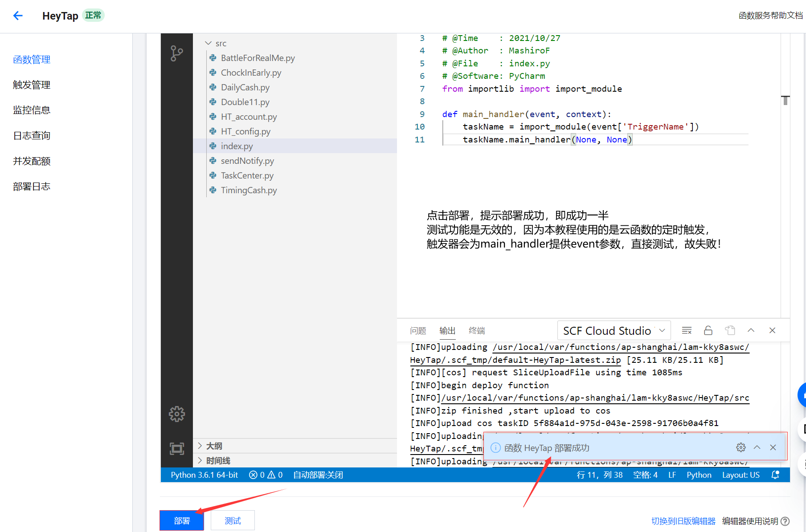
Task: Toggle the fullscreen frame icon in the activity bar
Action: point(177,448)
